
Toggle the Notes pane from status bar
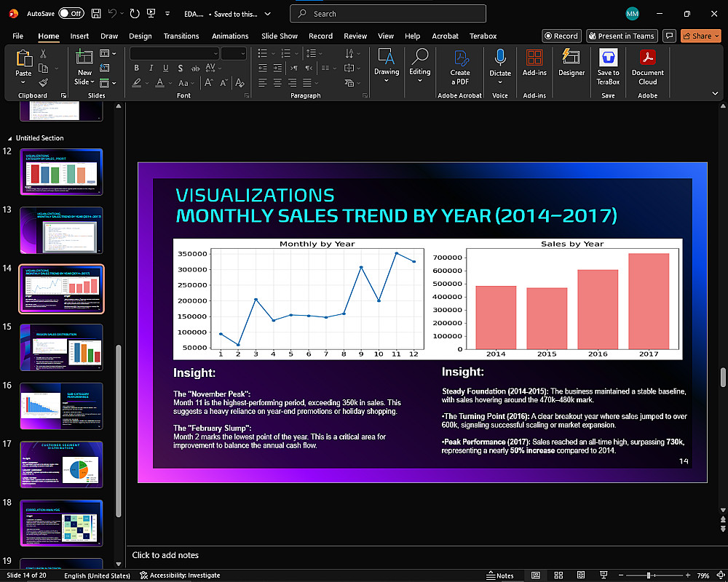500,575
